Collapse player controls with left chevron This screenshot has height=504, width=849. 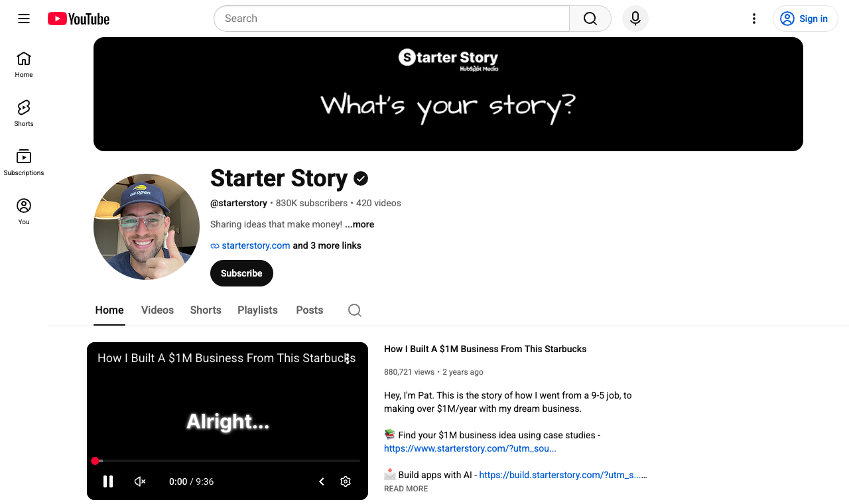click(x=322, y=481)
